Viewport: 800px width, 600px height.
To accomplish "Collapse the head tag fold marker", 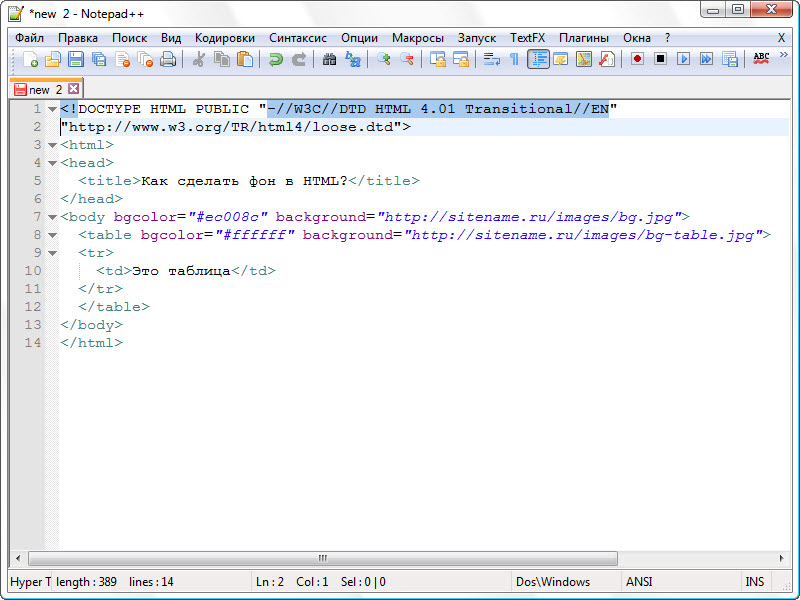I will click(52, 163).
